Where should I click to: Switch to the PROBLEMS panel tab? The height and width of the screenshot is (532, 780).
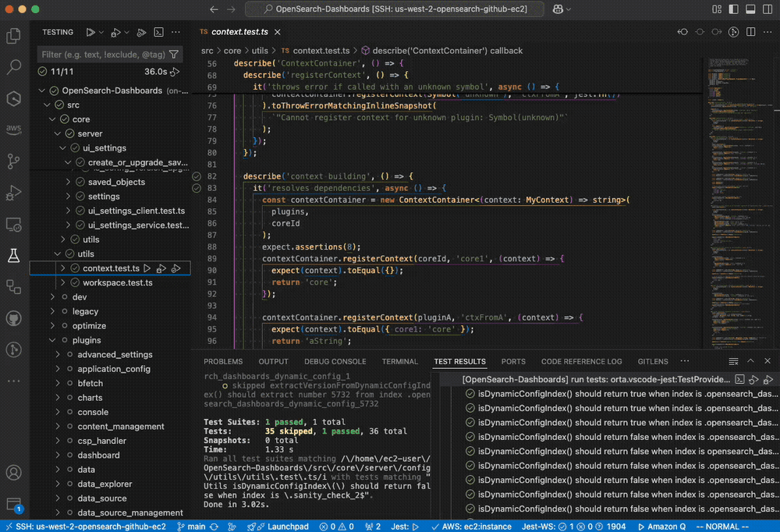click(223, 361)
